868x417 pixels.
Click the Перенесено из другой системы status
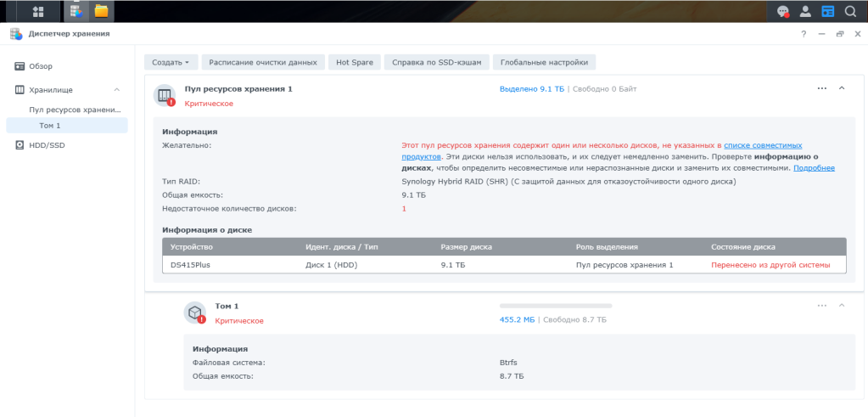point(770,265)
